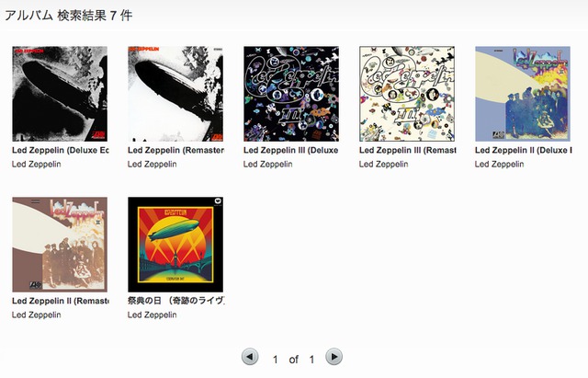Select title Led Zeppelin III (Deluxe)
Screen dimensions: 588x378
pos(290,151)
